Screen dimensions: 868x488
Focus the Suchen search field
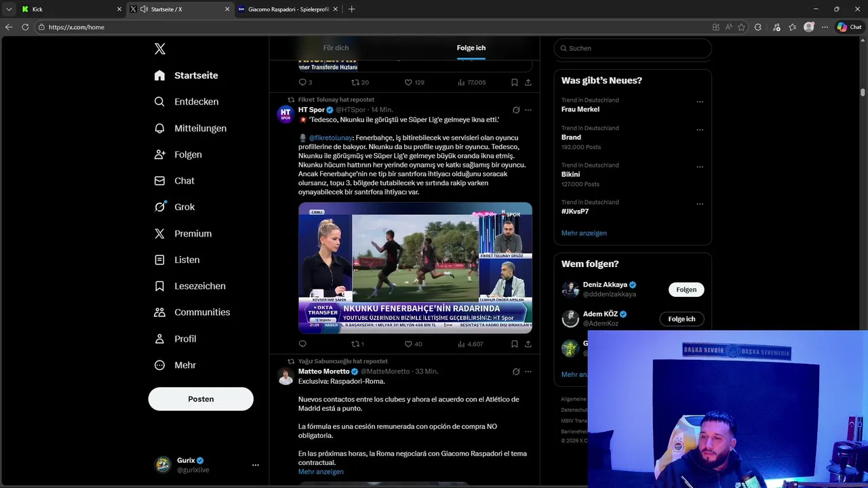coord(633,48)
